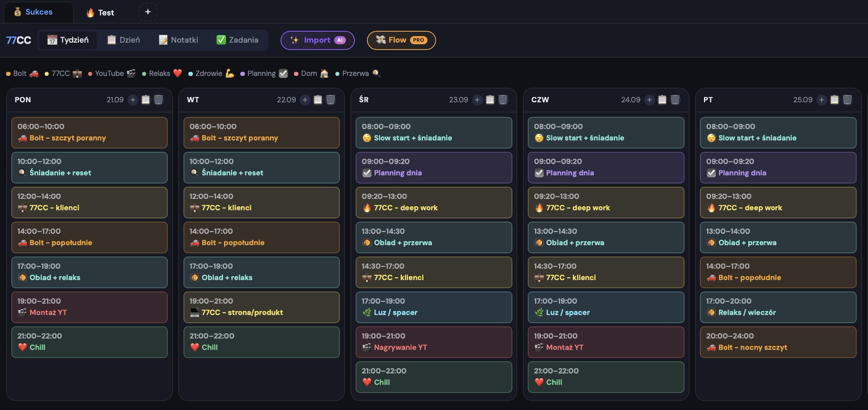
Task: Open Thursday's Luz / spacer block
Action: [x=606, y=307]
